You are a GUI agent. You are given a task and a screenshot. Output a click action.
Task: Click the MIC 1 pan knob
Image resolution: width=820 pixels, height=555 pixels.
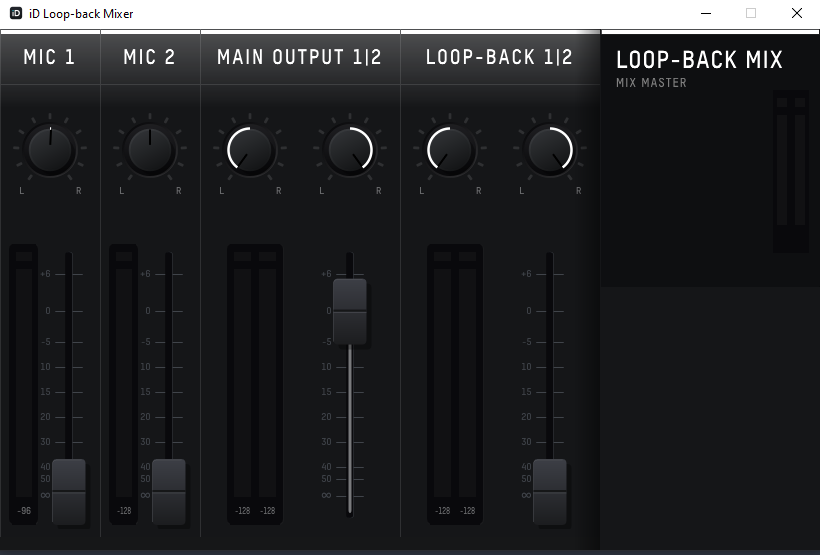50,150
